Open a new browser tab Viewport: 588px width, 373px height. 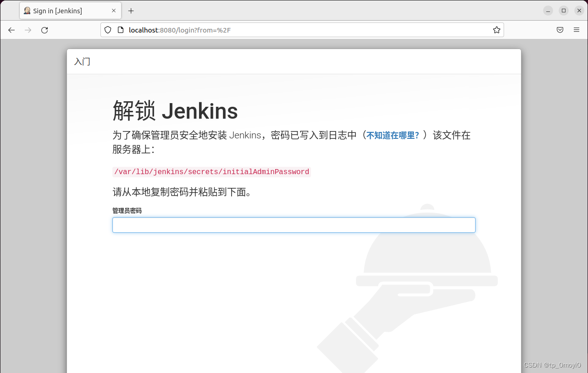pos(131,10)
